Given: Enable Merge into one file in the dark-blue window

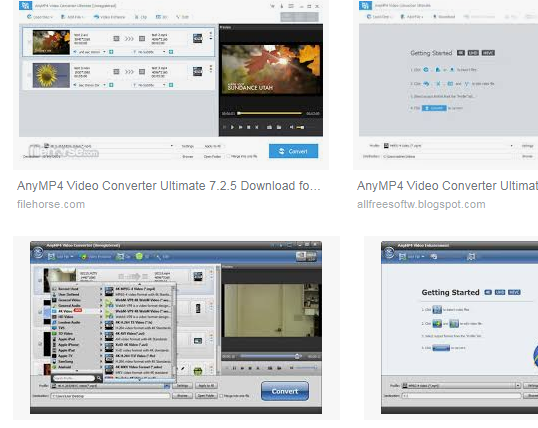Looking at the screenshot, I should (235, 396).
